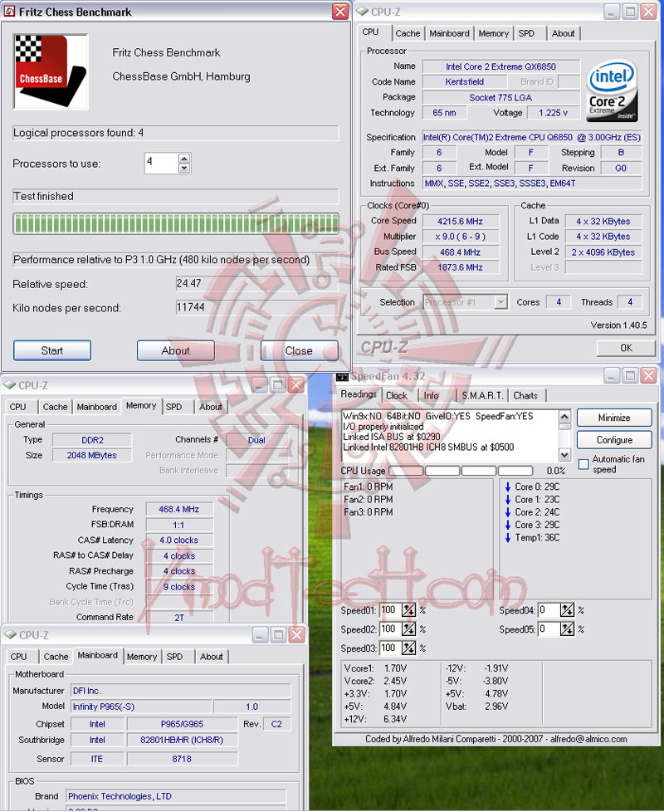Open SPD tab in CPU-Z Memory window
Screen dimensions: 664x812
point(174,407)
